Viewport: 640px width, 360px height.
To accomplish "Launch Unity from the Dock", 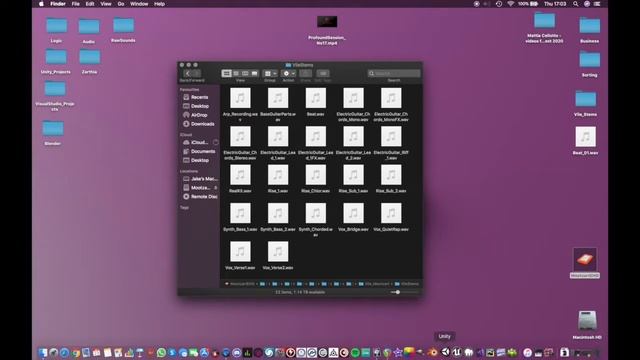I will (445, 352).
